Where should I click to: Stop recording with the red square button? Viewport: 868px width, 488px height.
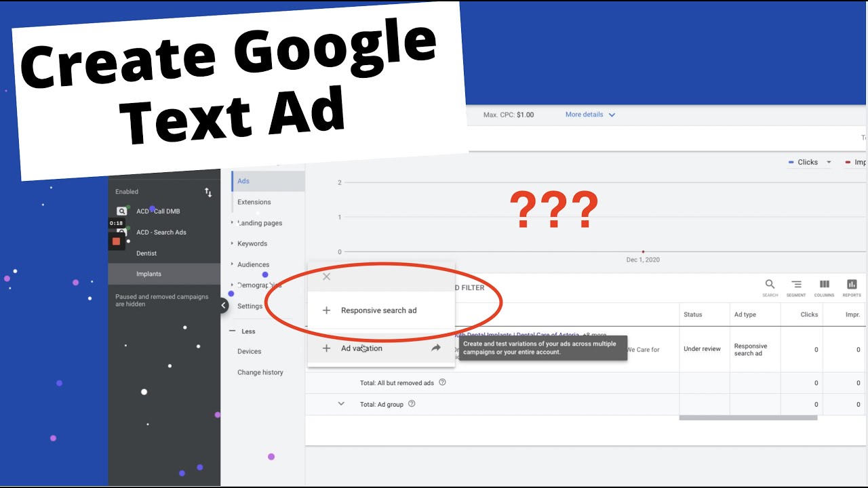click(117, 241)
